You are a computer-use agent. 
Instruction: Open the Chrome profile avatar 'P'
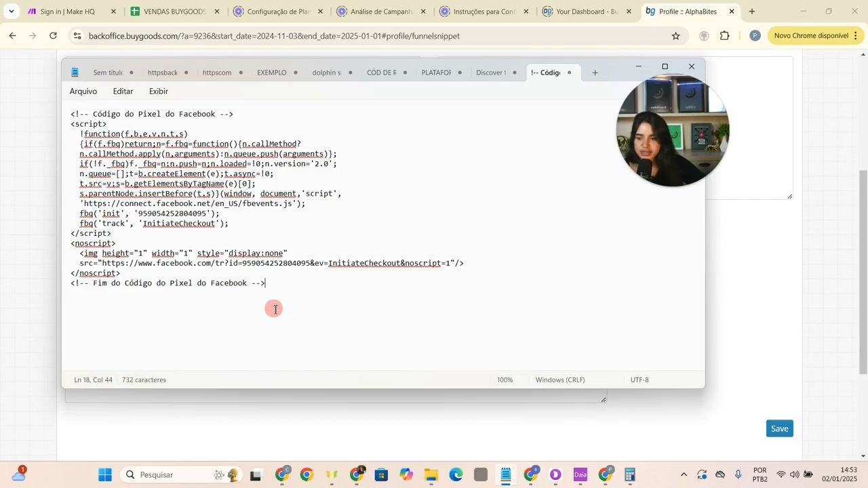point(755,36)
